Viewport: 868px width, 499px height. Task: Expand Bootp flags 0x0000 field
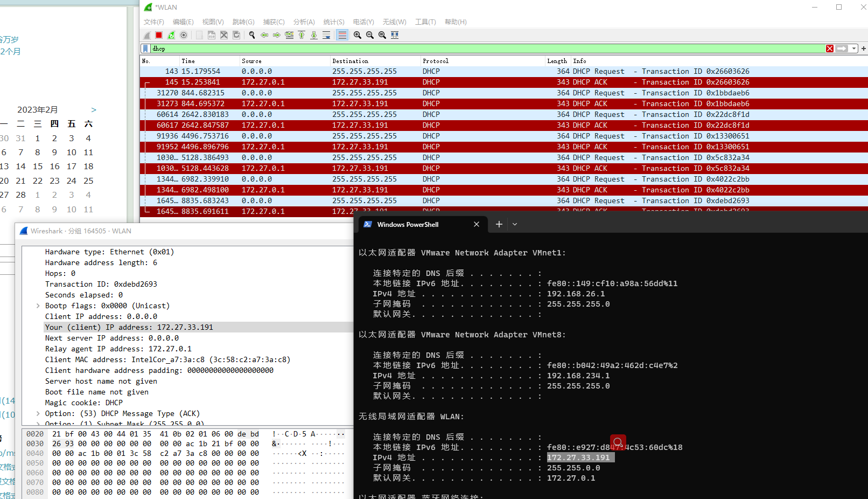coord(38,306)
